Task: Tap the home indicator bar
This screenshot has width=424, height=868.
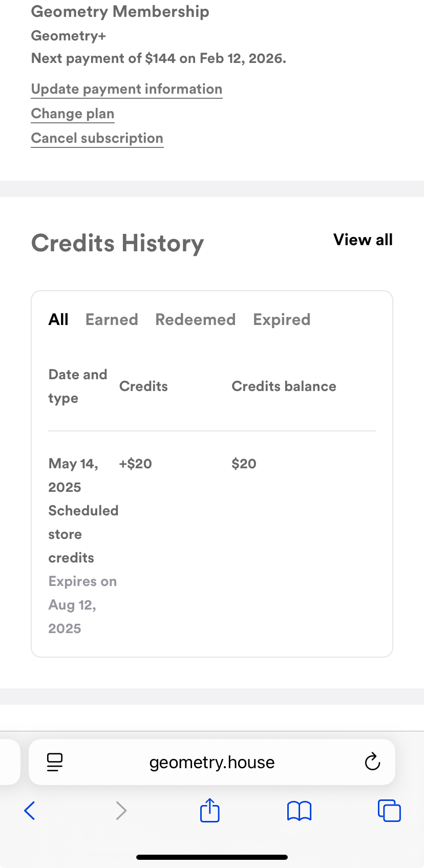Action: coord(212,857)
